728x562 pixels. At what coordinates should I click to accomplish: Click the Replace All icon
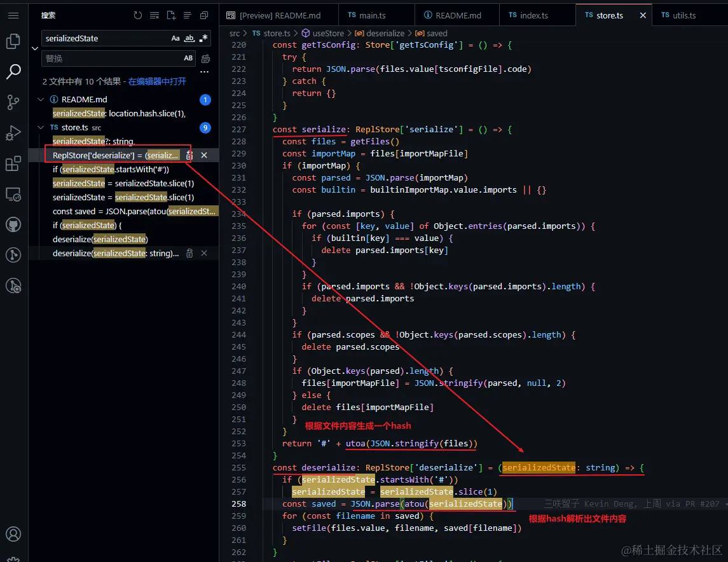click(x=205, y=58)
